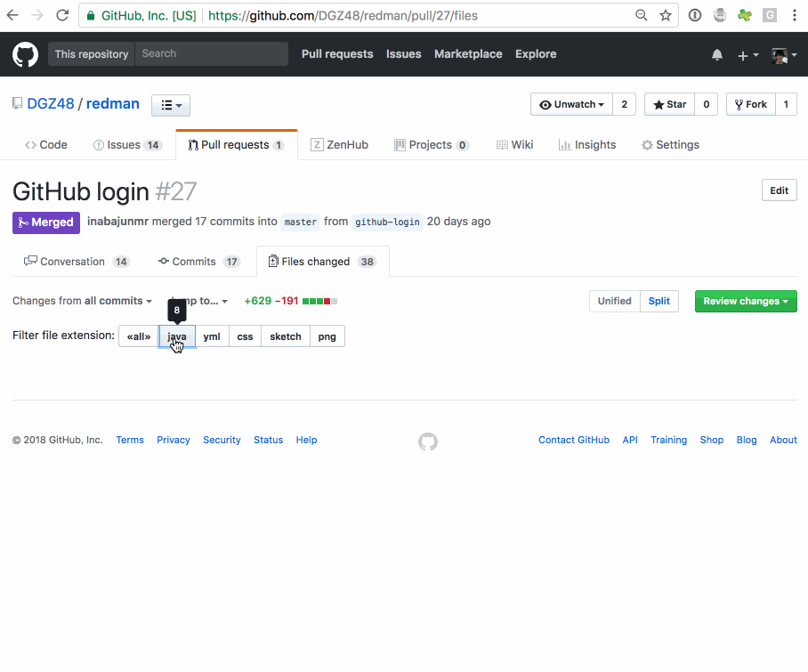
Task: Open the Chrome three-dot menu
Action: pos(794,15)
